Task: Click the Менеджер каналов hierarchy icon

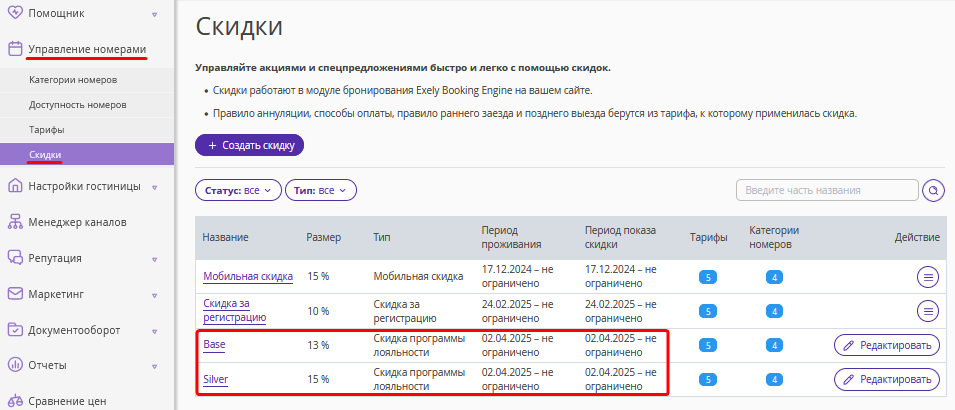Action: point(15,222)
